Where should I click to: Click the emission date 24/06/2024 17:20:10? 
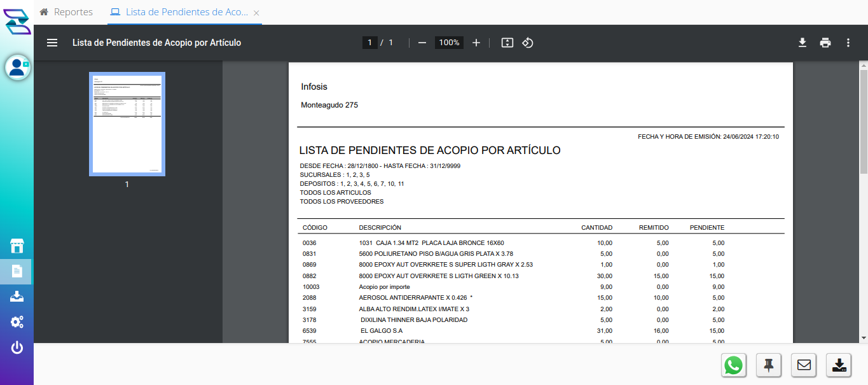[x=751, y=137]
